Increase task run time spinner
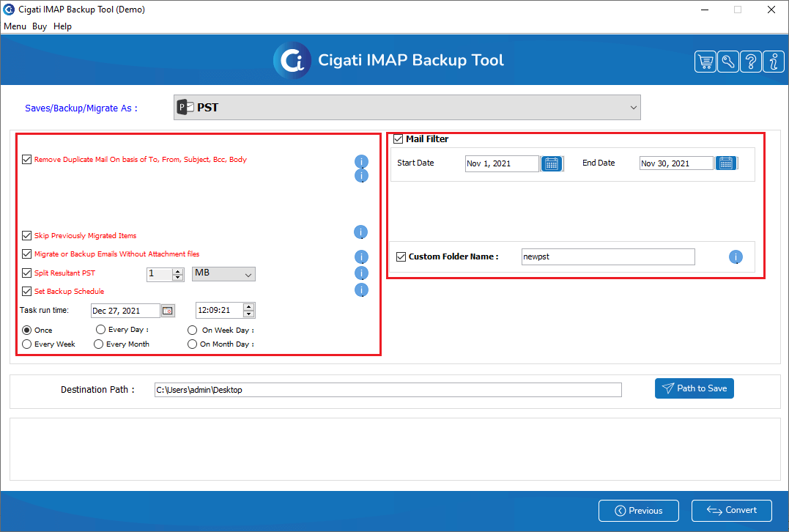 pyautogui.click(x=248, y=307)
